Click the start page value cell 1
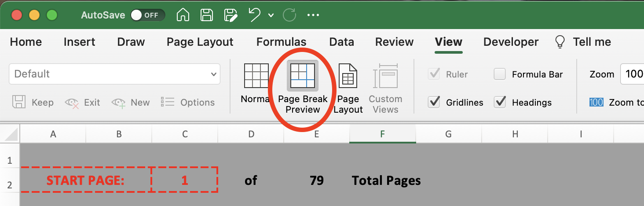Screen dimensions: 644x206 [x=185, y=180]
